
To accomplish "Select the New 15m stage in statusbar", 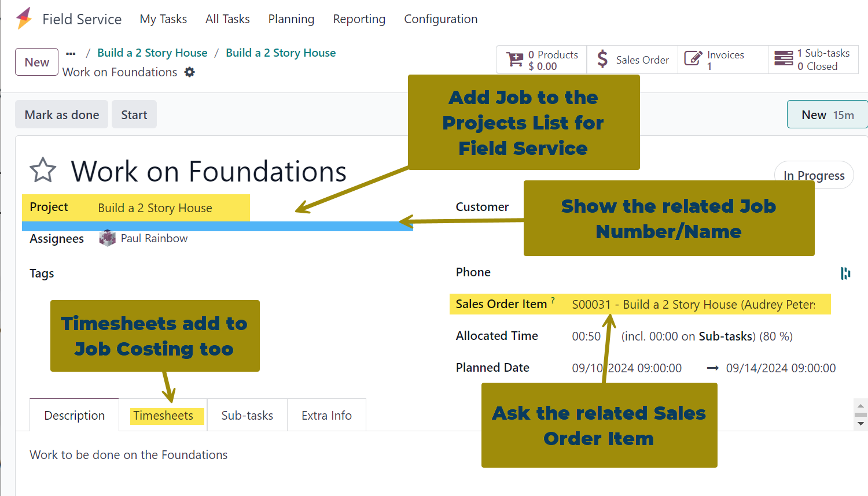I will (x=827, y=114).
